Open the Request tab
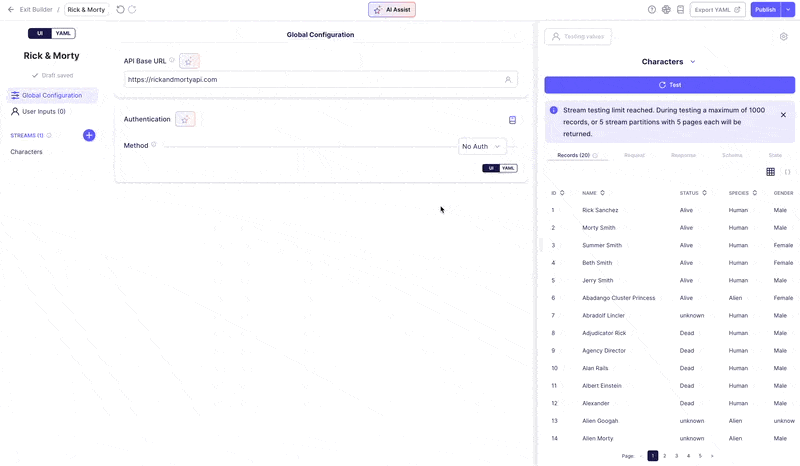The image size is (800, 466). coord(634,155)
